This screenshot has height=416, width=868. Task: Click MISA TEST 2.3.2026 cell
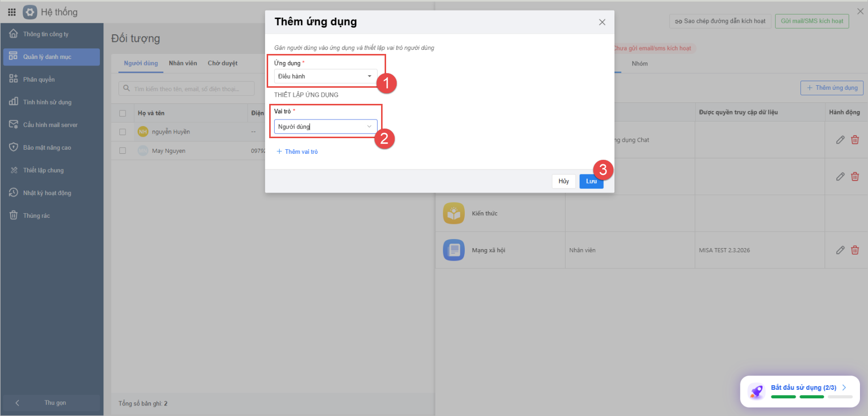[x=724, y=251]
